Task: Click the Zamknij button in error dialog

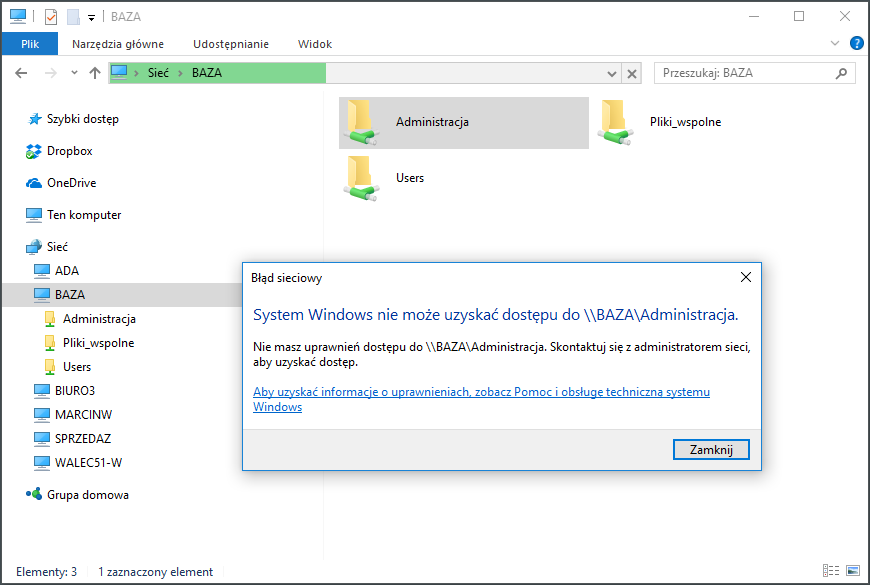Action: point(711,450)
